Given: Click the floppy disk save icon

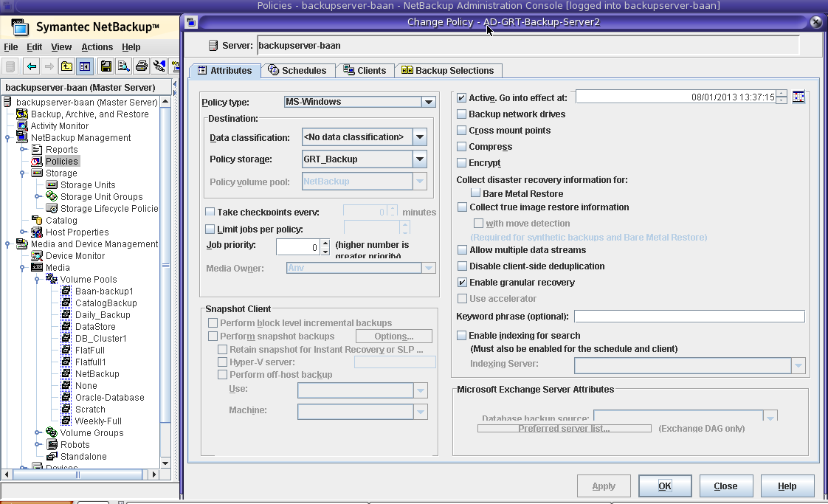Looking at the screenshot, I should [106, 66].
